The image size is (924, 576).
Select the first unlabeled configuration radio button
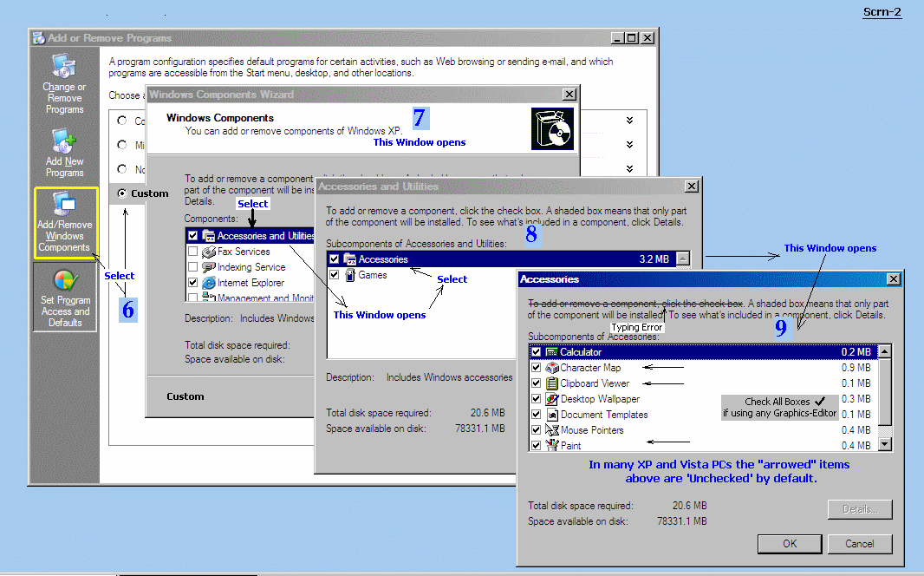pyautogui.click(x=122, y=121)
